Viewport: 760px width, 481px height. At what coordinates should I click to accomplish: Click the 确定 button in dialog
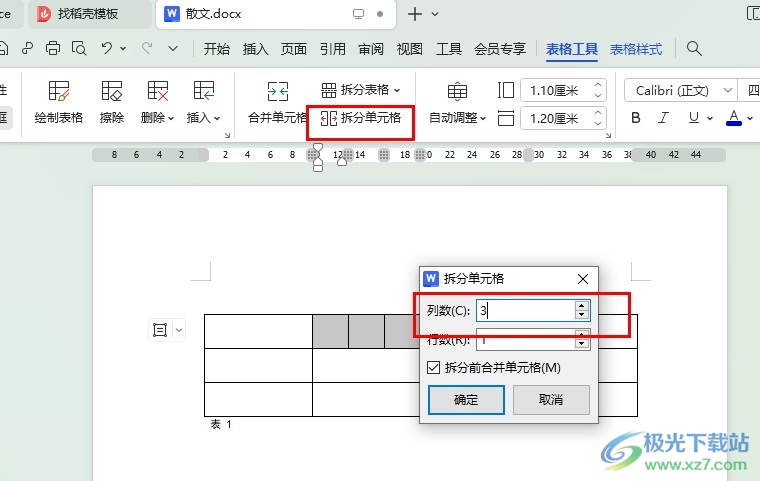466,400
